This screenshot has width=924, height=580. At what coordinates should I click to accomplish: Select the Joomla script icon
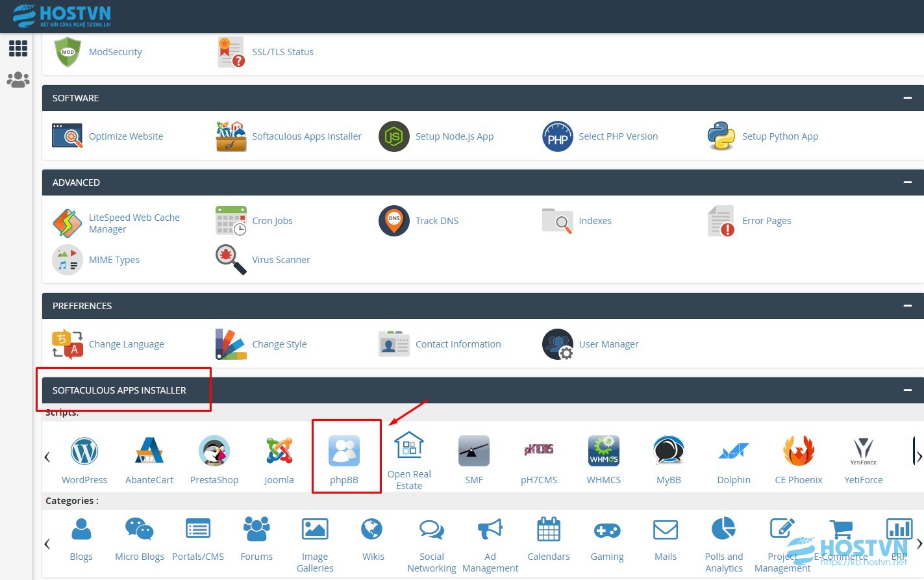pyautogui.click(x=279, y=451)
